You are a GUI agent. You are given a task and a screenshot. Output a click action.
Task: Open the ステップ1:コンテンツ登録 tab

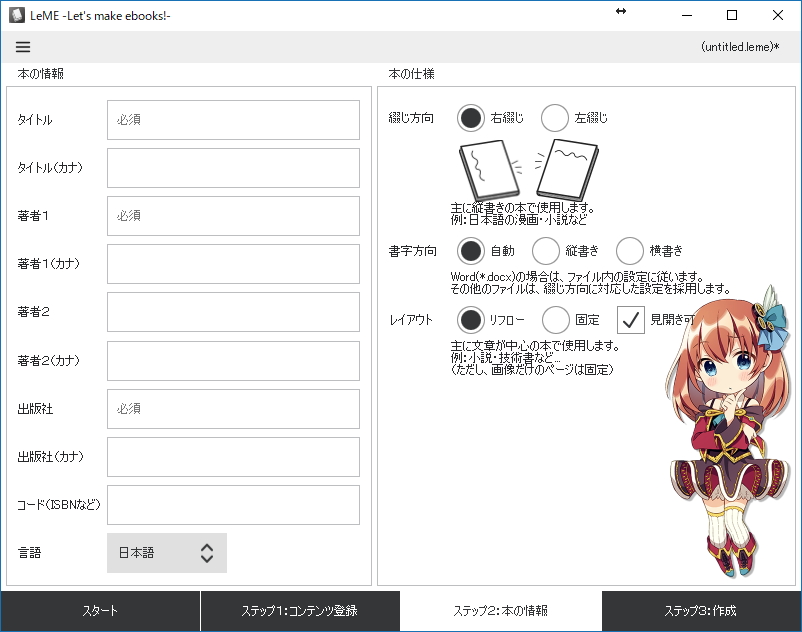tap(300, 610)
